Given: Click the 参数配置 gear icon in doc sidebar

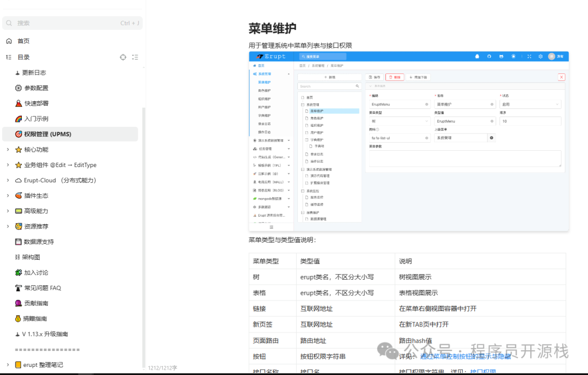Looking at the screenshot, I should (18, 88).
